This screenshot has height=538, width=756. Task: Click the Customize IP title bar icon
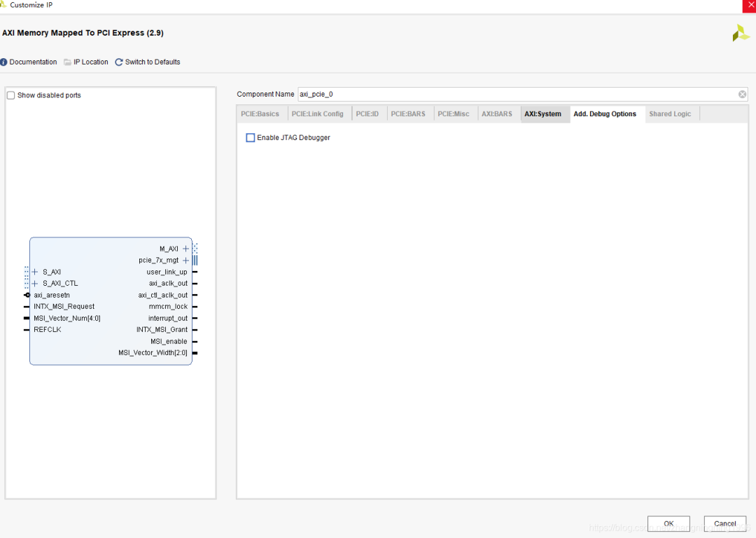(x=4, y=5)
